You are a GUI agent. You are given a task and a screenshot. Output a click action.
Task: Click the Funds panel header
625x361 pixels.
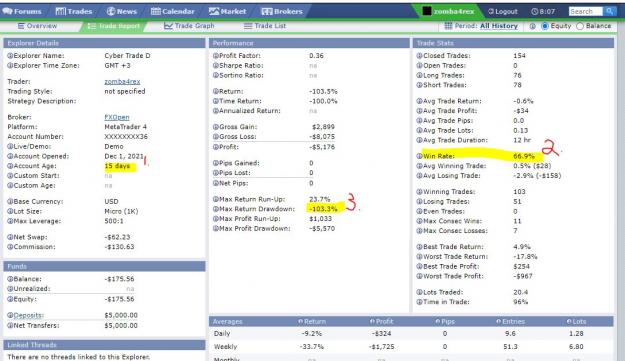[104, 266]
